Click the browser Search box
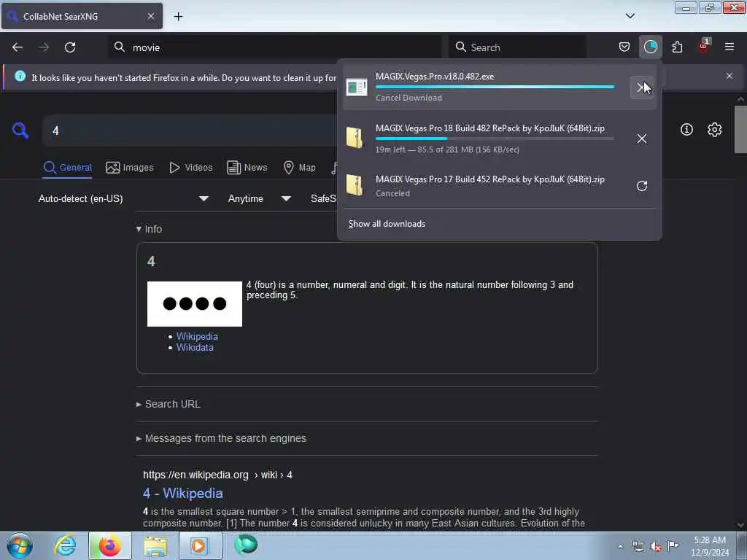Image resolution: width=747 pixels, height=560 pixels. [518, 47]
